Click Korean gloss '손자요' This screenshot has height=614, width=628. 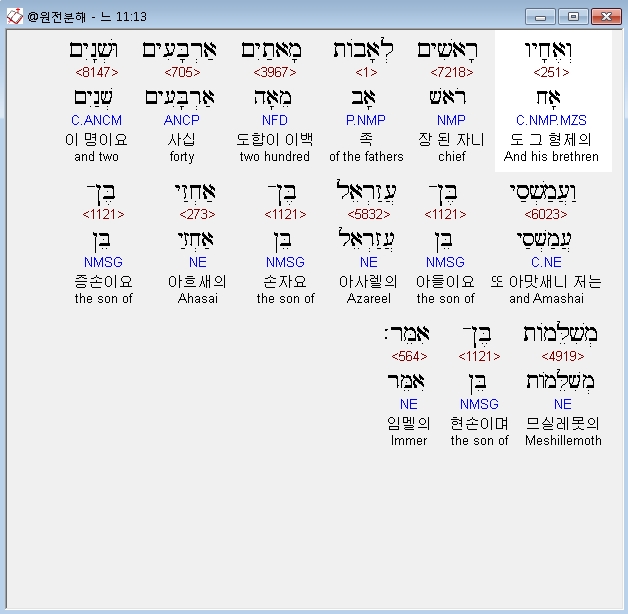[x=285, y=282]
